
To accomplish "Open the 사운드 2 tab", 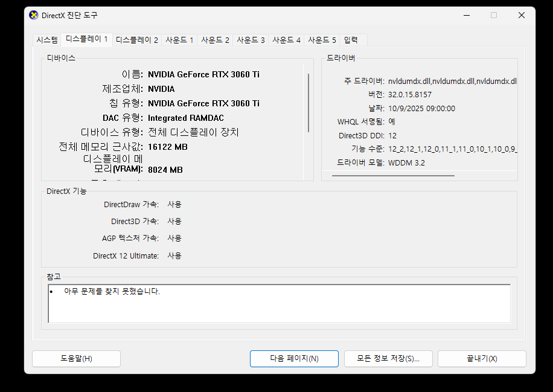I will pyautogui.click(x=215, y=40).
